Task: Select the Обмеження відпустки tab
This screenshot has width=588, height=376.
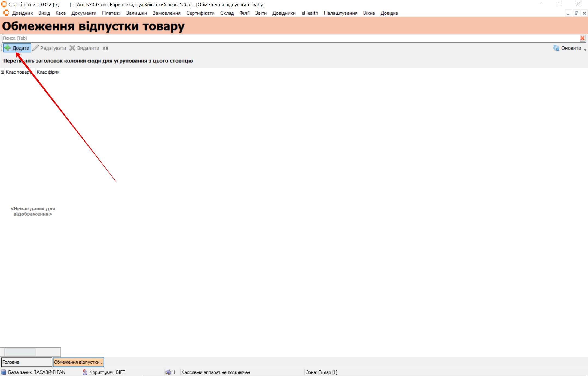Action: tap(78, 362)
